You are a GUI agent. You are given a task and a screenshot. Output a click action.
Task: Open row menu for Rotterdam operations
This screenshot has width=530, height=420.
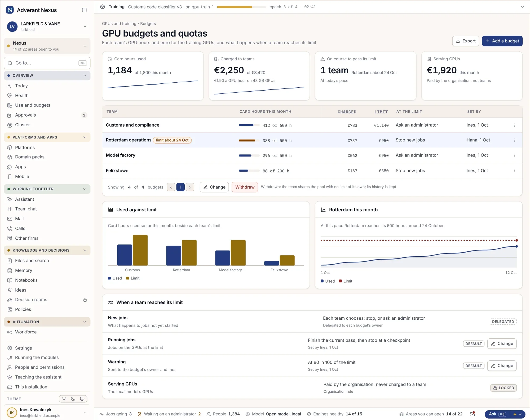[x=515, y=140]
